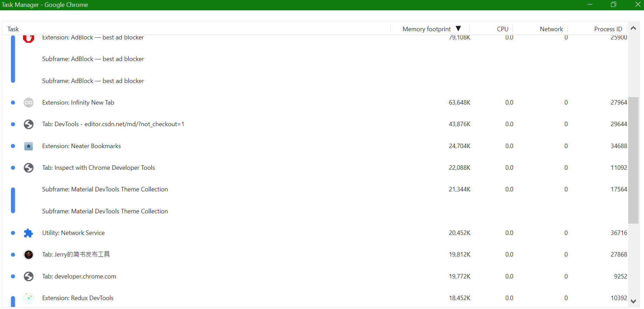The width and height of the screenshot is (644, 309).
Task: Sort by the Network column header
Action: 551,29
